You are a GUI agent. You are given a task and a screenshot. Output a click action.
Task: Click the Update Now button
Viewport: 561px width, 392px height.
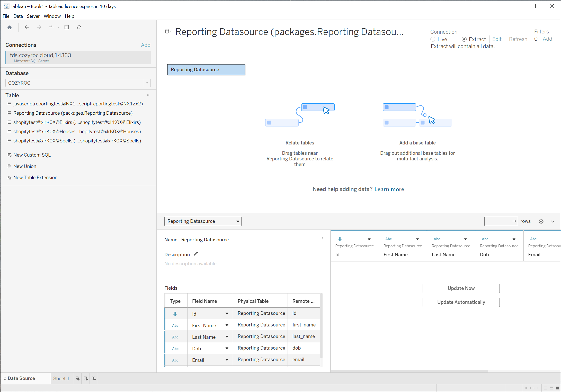click(461, 288)
